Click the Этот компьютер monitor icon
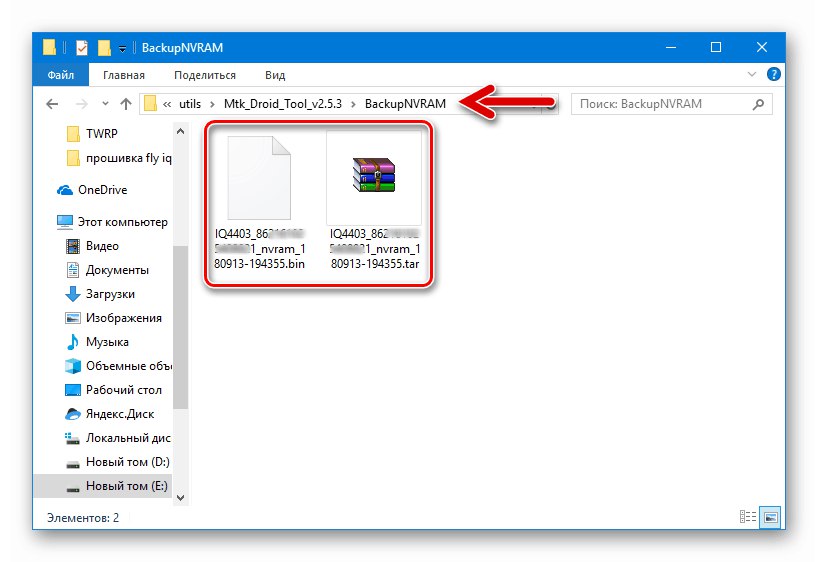 click(x=65, y=222)
